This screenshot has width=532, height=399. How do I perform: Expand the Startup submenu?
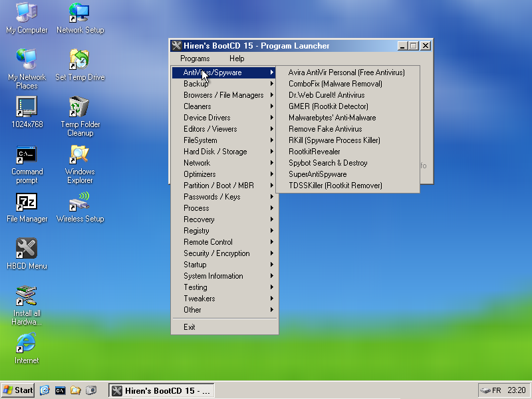(x=224, y=265)
